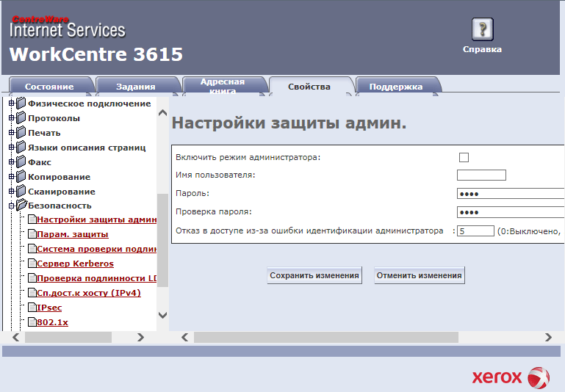This screenshot has height=392, width=565.
Task: Switch to the Состояние tab
Action: coord(49,87)
